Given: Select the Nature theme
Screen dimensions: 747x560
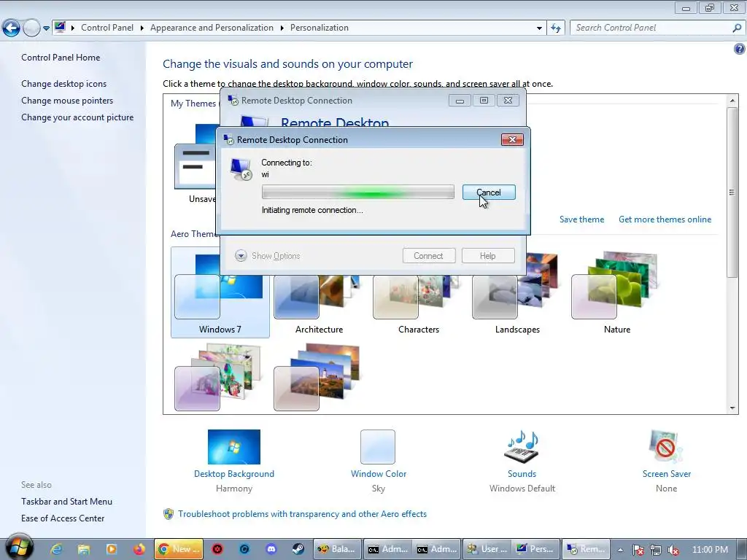Looking at the screenshot, I should [617, 292].
